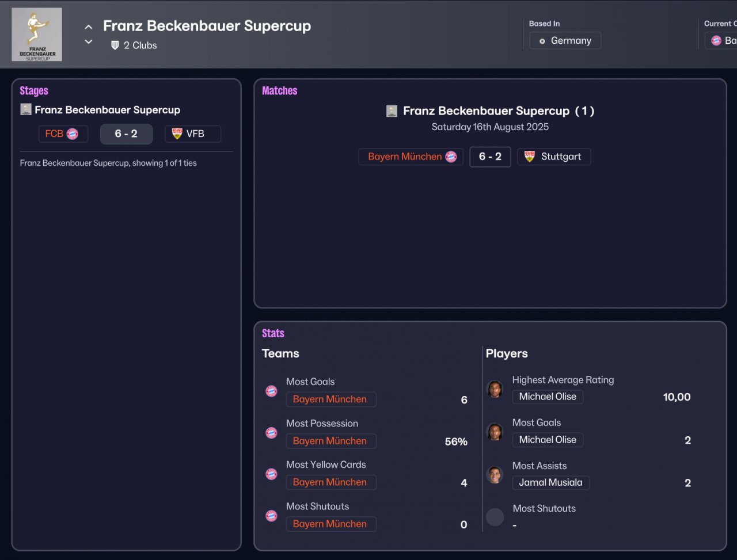The height and width of the screenshot is (560, 737).
Task: Open the 6 - 2 score in Stages panel
Action: 126,134
